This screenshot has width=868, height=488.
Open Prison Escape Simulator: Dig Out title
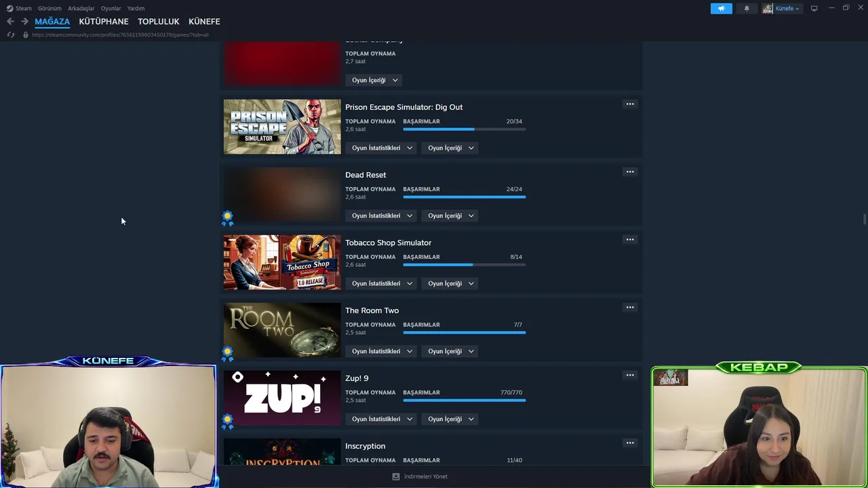coord(403,107)
